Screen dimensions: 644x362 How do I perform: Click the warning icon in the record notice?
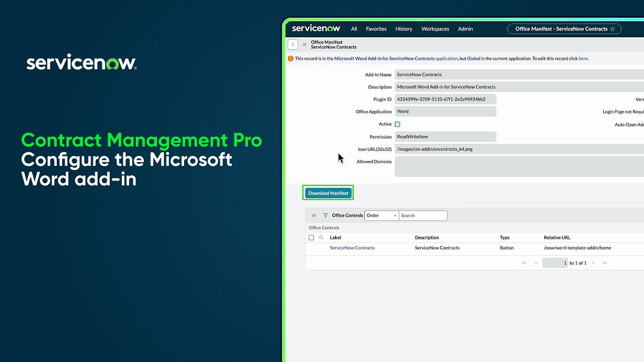pyautogui.click(x=291, y=58)
